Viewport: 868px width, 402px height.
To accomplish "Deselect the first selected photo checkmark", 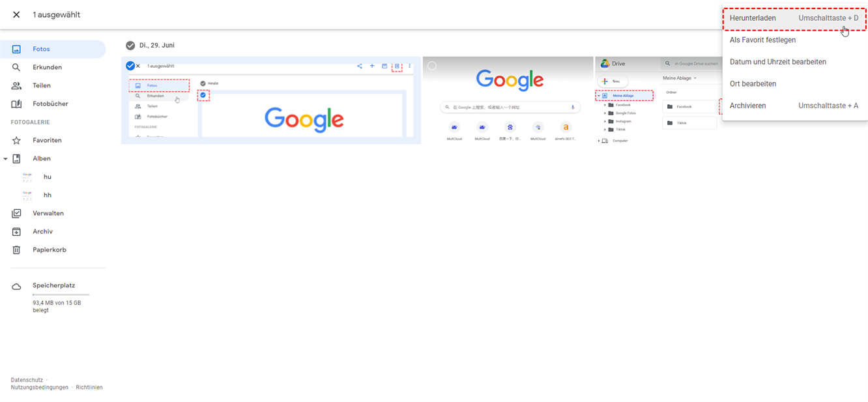I will 130,65.
